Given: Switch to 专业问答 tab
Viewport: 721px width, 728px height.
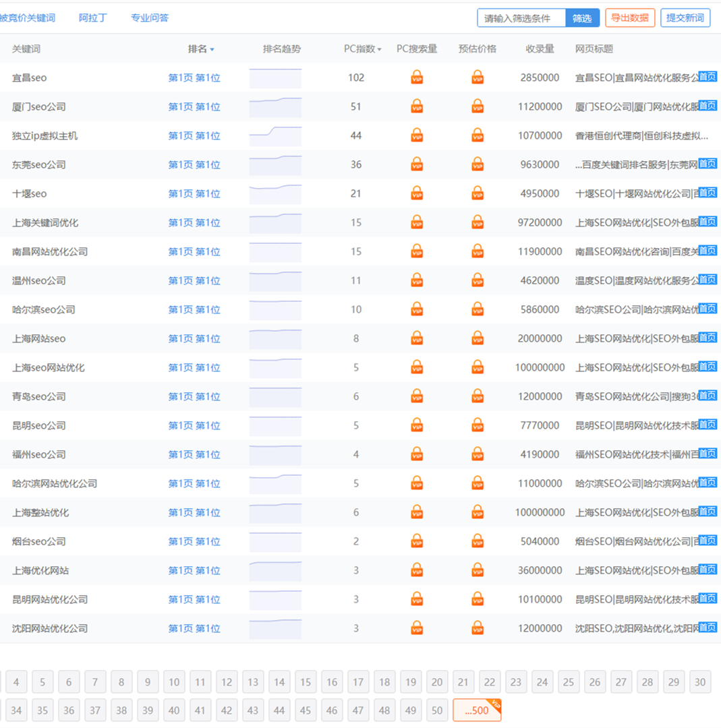Looking at the screenshot, I should point(150,18).
